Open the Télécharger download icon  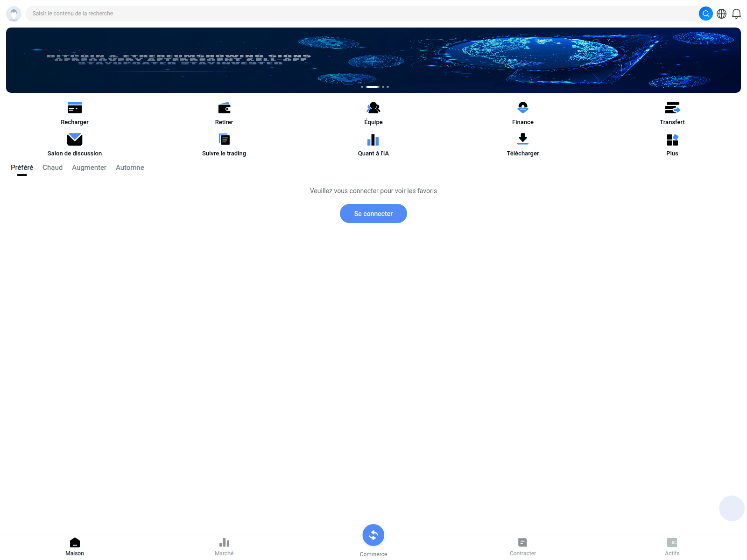(523, 139)
